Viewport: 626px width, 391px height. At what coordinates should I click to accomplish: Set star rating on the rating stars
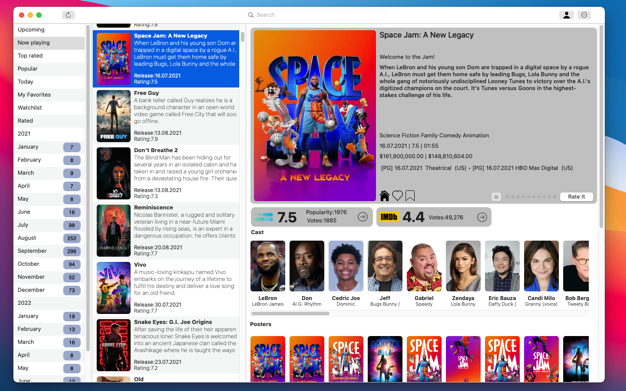(531, 196)
